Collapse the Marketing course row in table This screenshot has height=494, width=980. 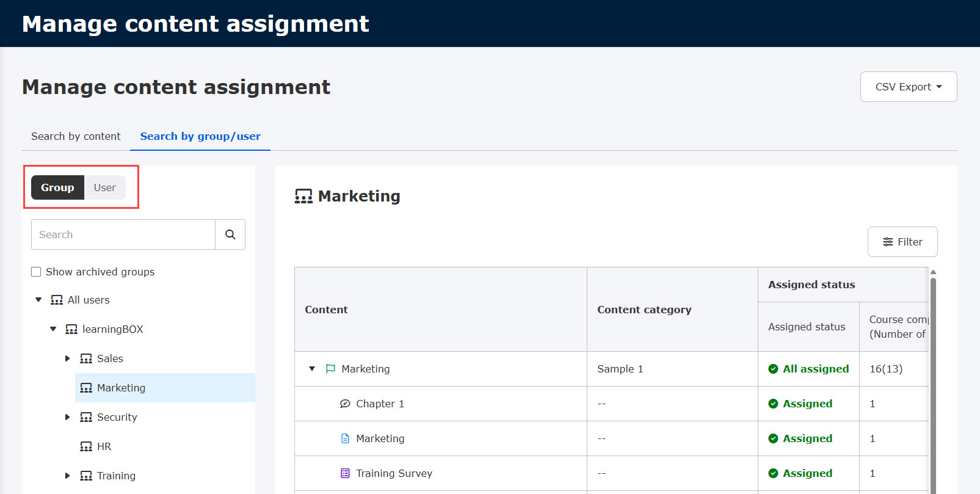(312, 369)
